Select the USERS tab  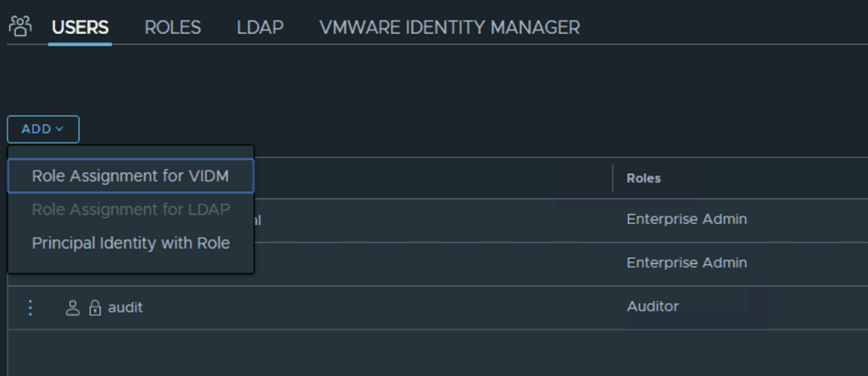point(80,27)
